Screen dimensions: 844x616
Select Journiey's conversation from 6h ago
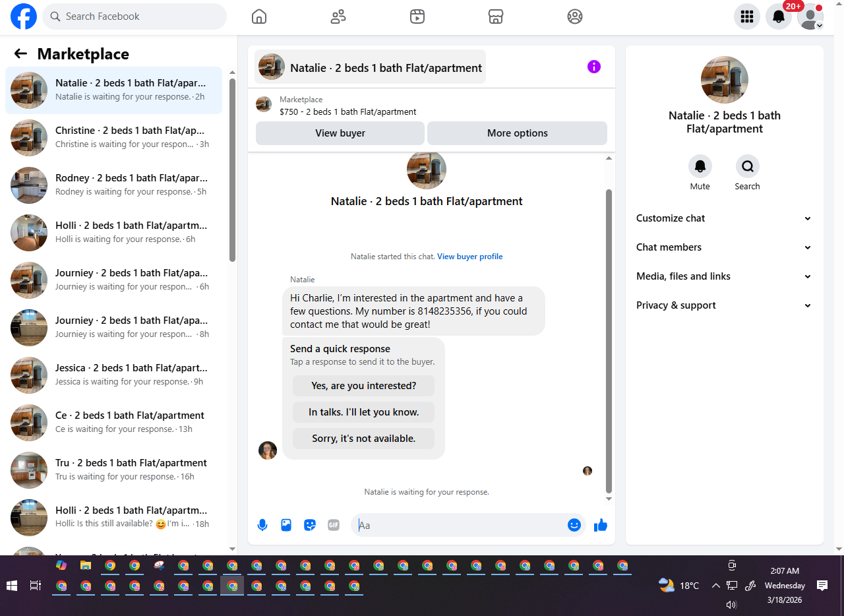click(113, 280)
